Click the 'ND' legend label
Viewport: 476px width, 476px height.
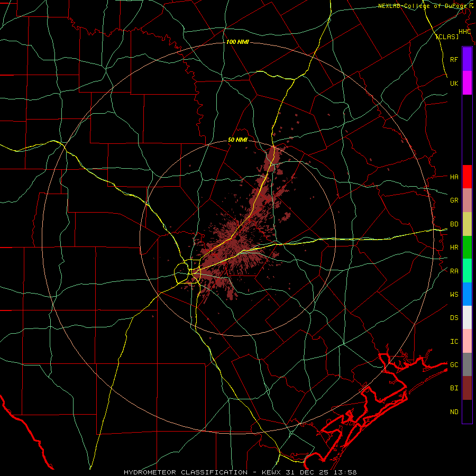[x=454, y=412]
